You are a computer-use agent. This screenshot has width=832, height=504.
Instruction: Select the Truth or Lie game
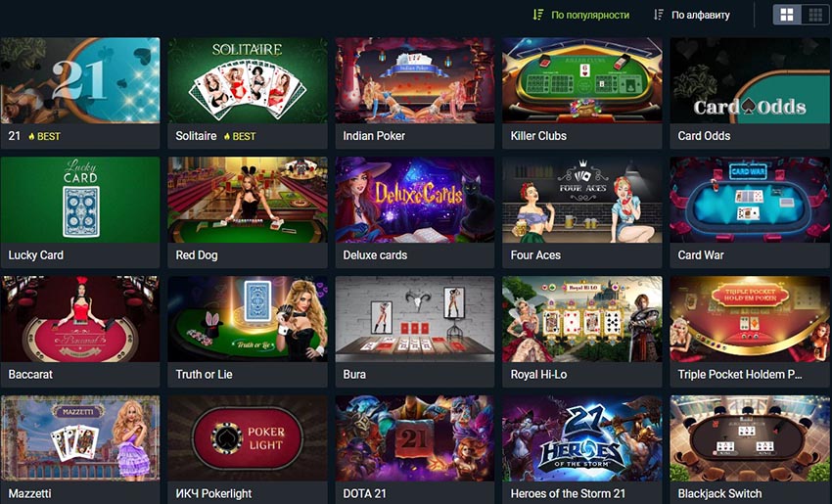pos(248,332)
